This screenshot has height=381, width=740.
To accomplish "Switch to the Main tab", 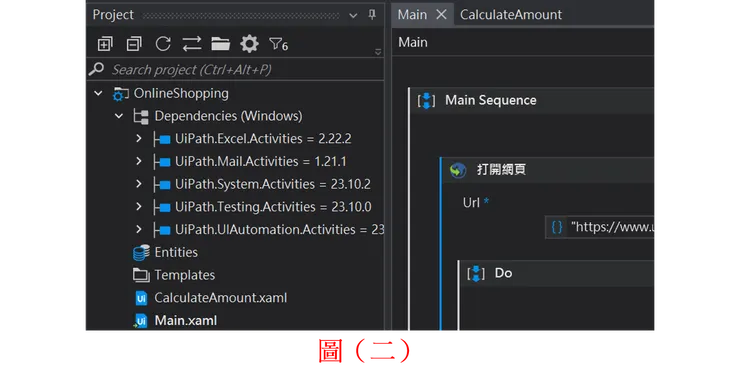I will click(412, 15).
